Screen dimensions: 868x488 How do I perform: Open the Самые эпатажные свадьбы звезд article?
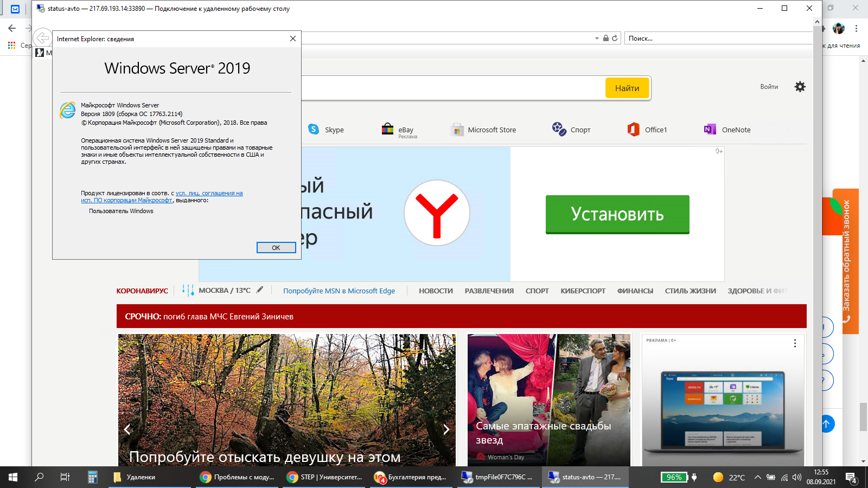pos(549,400)
